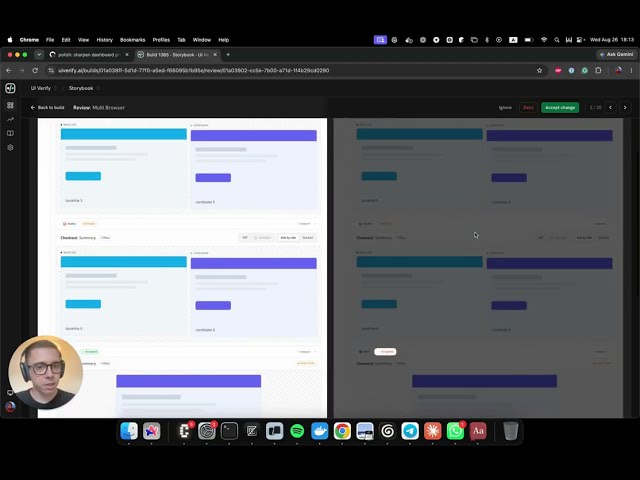Select Diff view mode
This screenshot has width=640, height=480.
pos(245,238)
